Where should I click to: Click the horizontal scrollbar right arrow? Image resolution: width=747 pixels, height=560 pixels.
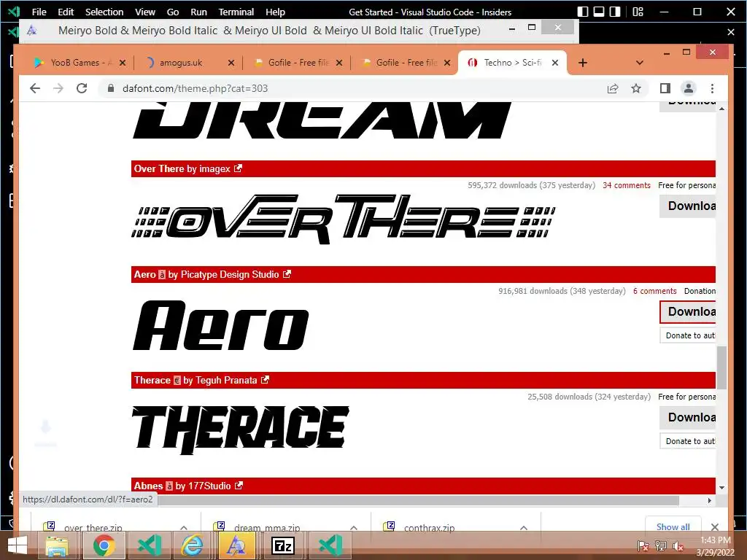pyautogui.click(x=709, y=500)
